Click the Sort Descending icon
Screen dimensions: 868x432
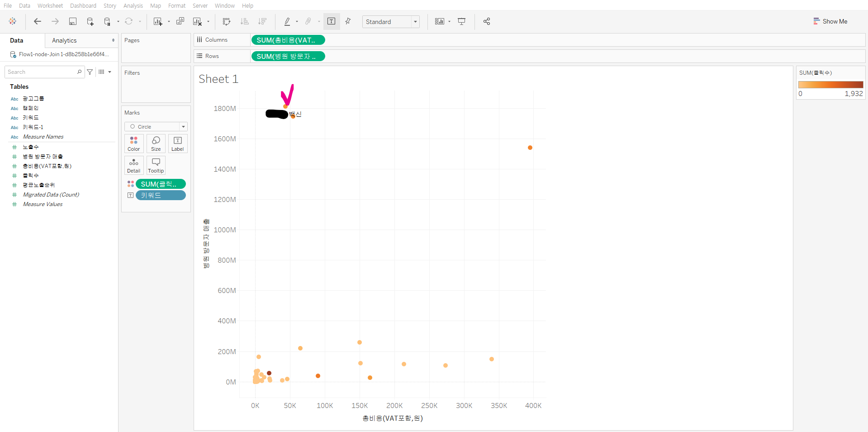point(262,21)
